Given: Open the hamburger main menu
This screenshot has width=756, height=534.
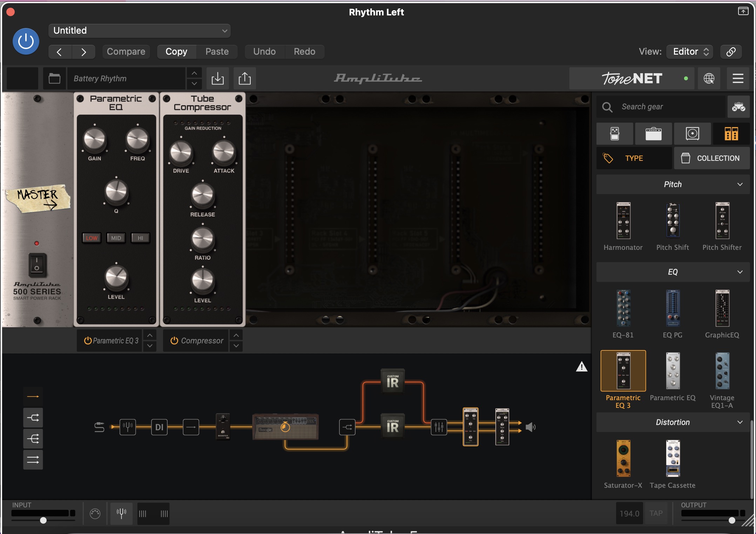Looking at the screenshot, I should tap(738, 78).
